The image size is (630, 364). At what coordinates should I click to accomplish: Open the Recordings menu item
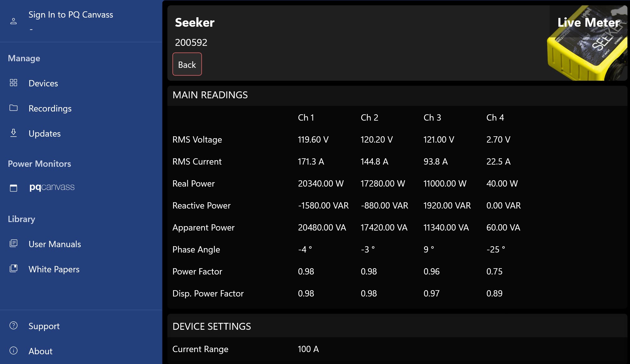[50, 109]
